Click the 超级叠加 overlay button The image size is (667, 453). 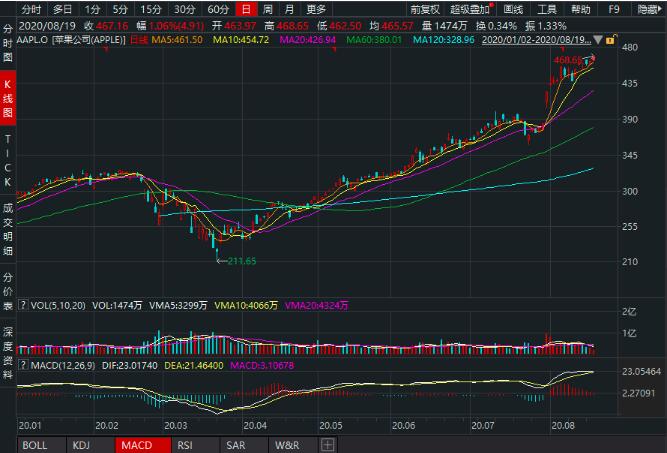pyautogui.click(x=470, y=9)
